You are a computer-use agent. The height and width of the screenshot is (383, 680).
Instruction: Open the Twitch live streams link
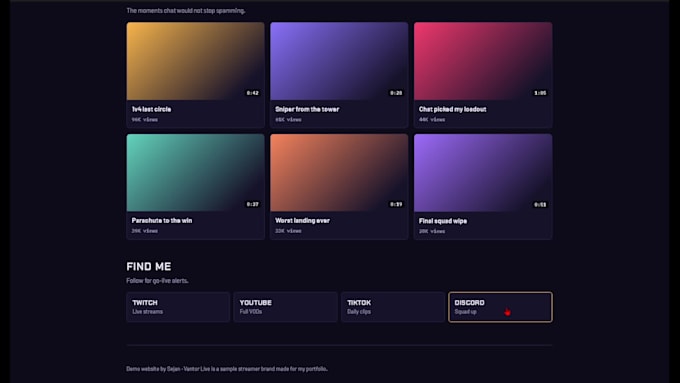coord(178,307)
